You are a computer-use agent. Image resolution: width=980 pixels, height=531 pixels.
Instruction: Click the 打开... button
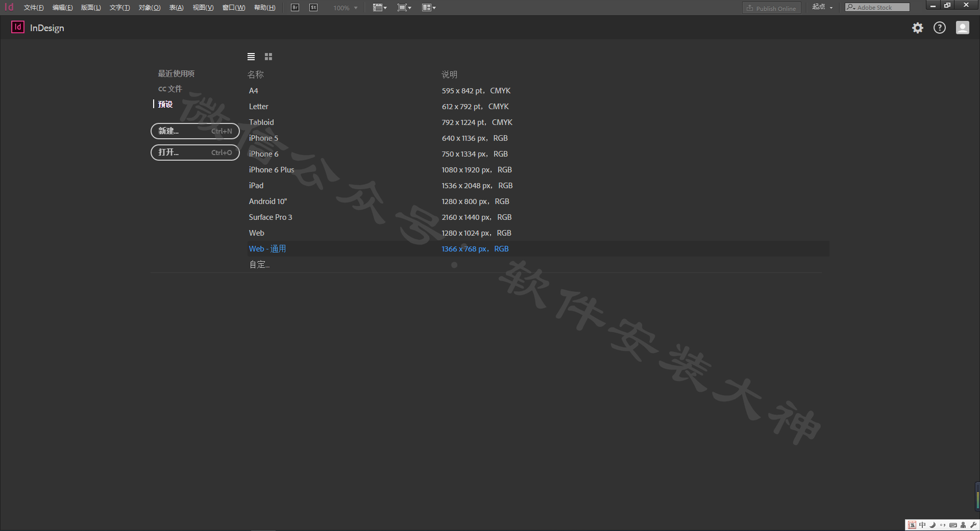[195, 153]
